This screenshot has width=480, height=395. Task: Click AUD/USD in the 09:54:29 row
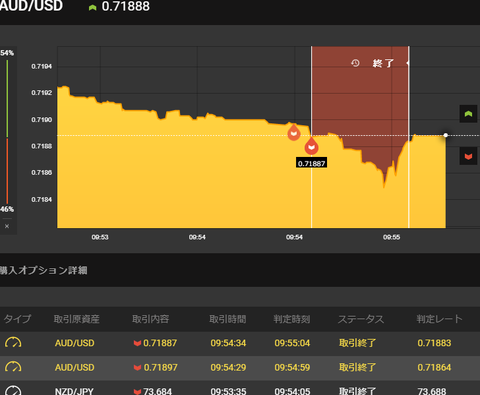75,367
